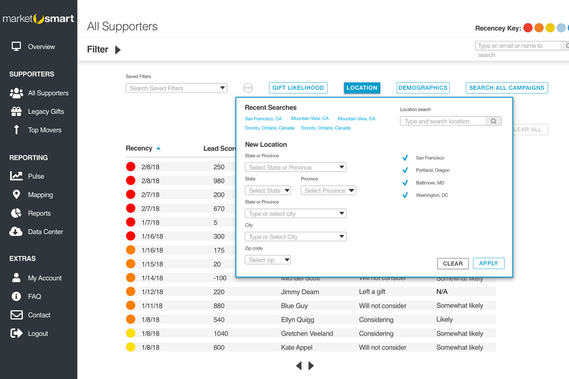The width and height of the screenshot is (569, 379).
Task: Click the Clear button
Action: point(453,264)
